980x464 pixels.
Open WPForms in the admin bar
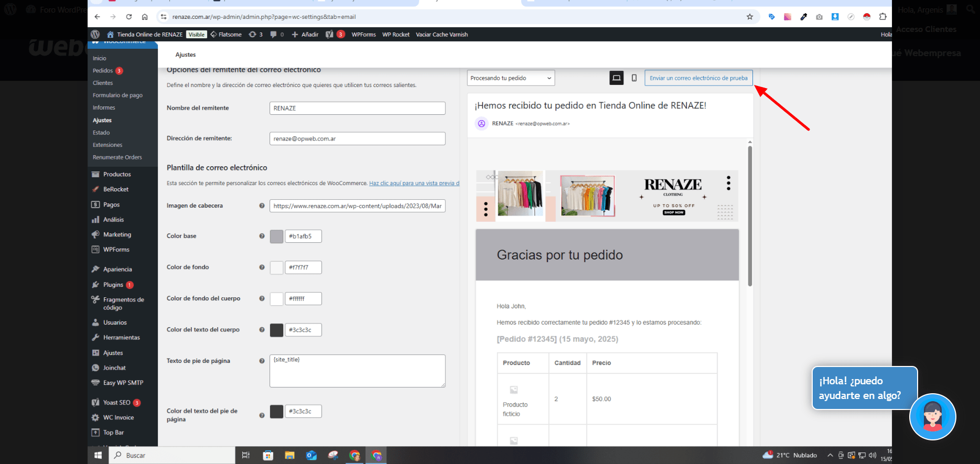click(x=363, y=35)
